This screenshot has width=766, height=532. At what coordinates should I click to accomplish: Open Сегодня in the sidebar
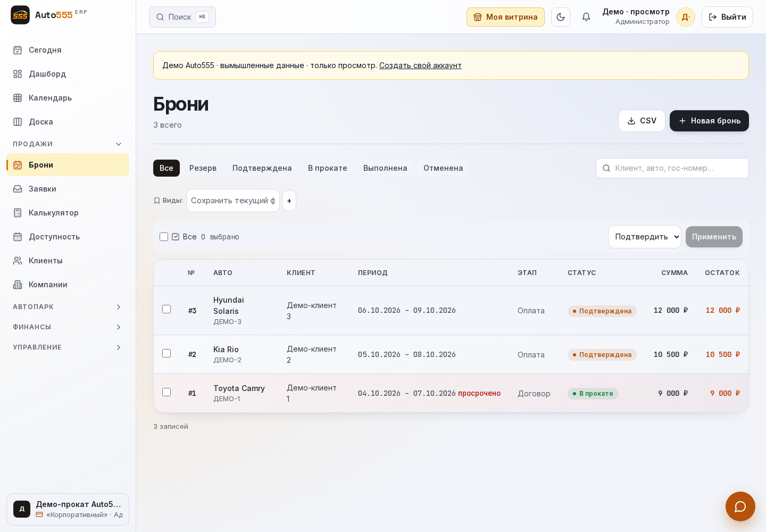[x=68, y=50]
